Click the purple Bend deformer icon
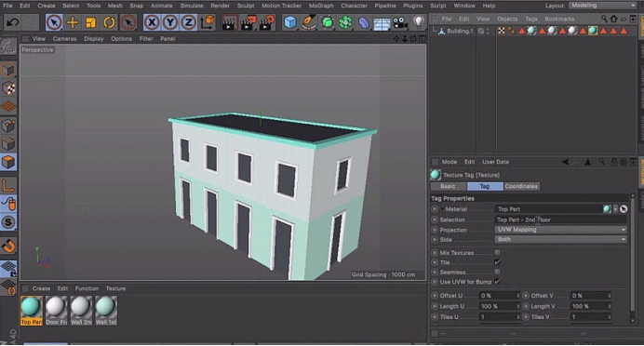Viewport: 644px width, 346px height. point(364,22)
